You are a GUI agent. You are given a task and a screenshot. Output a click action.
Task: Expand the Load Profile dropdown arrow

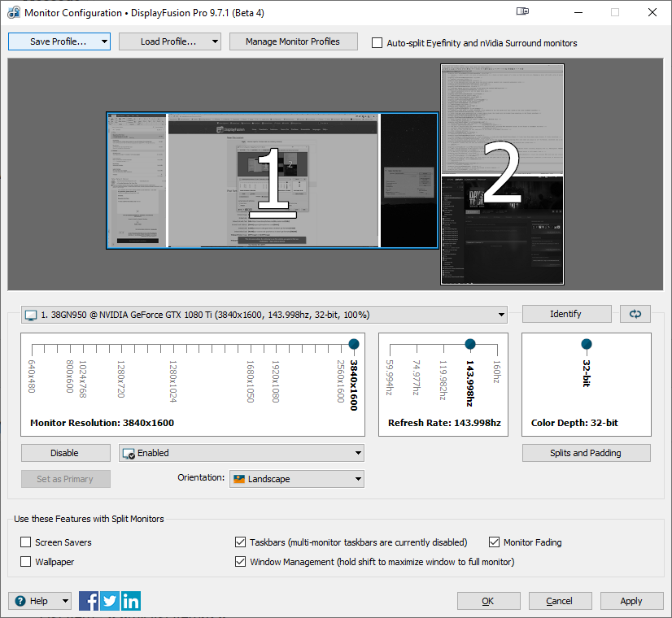tap(215, 41)
